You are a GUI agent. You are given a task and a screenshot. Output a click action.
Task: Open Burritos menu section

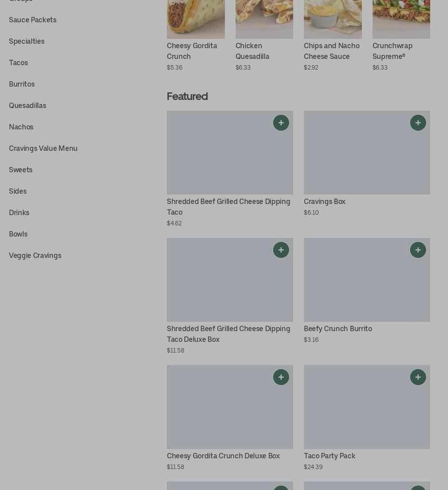pyautogui.click(x=22, y=84)
